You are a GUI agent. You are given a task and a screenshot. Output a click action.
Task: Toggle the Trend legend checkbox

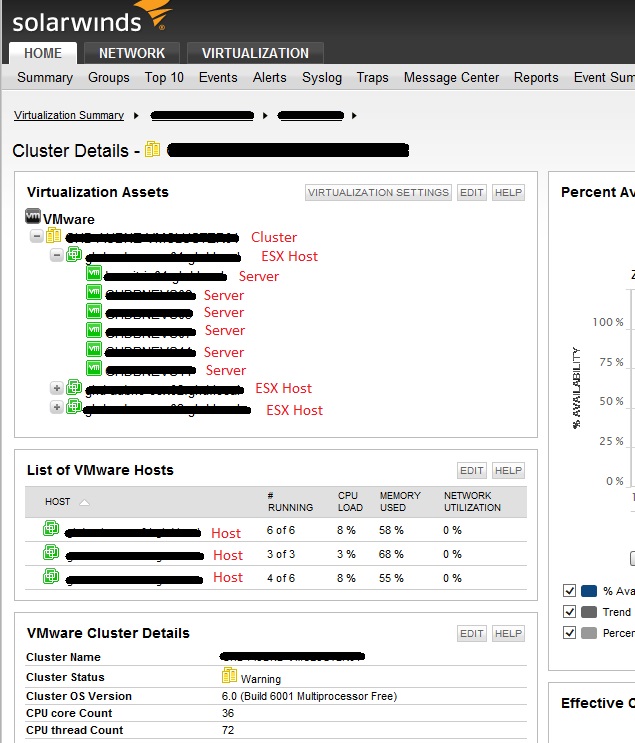570,612
